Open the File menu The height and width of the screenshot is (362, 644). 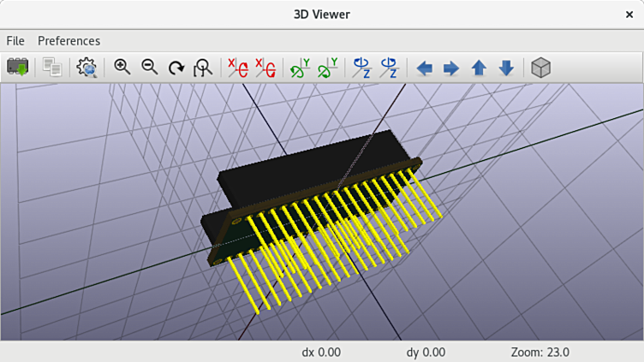(x=15, y=41)
